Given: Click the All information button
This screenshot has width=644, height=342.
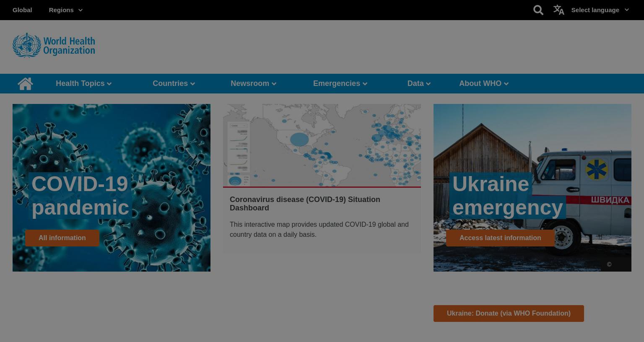Looking at the screenshot, I should [x=62, y=238].
